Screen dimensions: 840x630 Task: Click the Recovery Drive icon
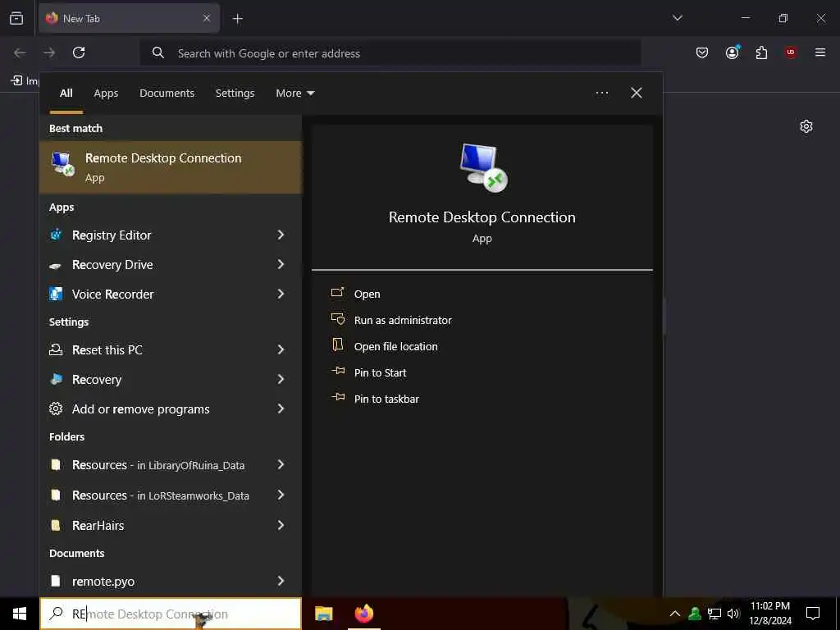(x=55, y=266)
